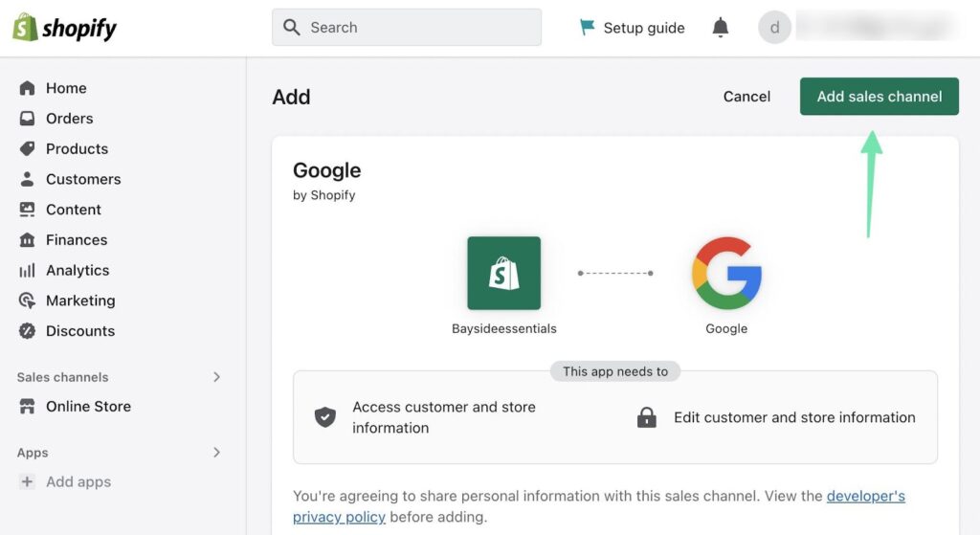This screenshot has height=535, width=980.
Task: Click the Discounts badge icon
Action: click(x=27, y=331)
